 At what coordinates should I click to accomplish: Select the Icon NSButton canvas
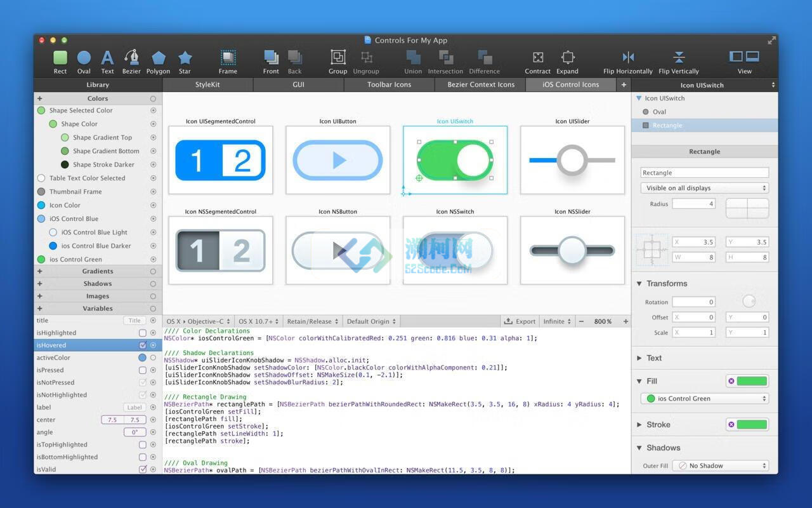(x=337, y=250)
